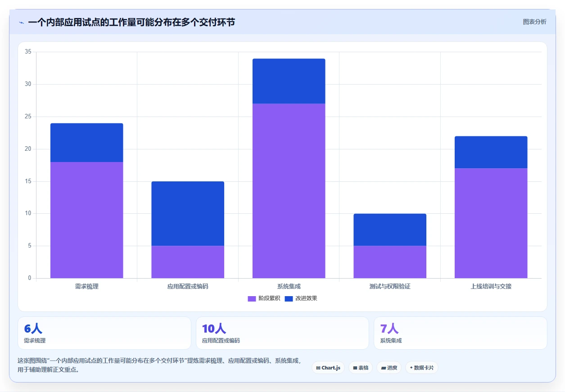Select the 数据卡片 tag chip
The height and width of the screenshot is (392, 565).
(x=422, y=368)
